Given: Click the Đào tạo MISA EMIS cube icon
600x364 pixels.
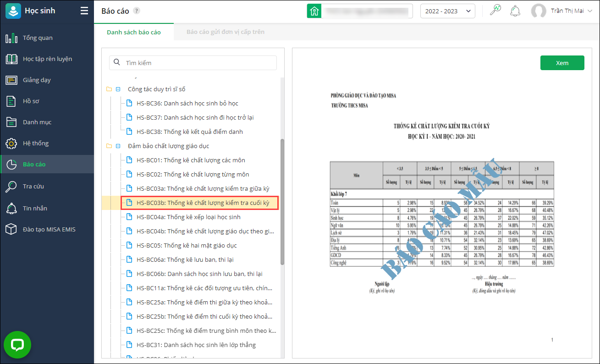Looking at the screenshot, I should [11, 229].
